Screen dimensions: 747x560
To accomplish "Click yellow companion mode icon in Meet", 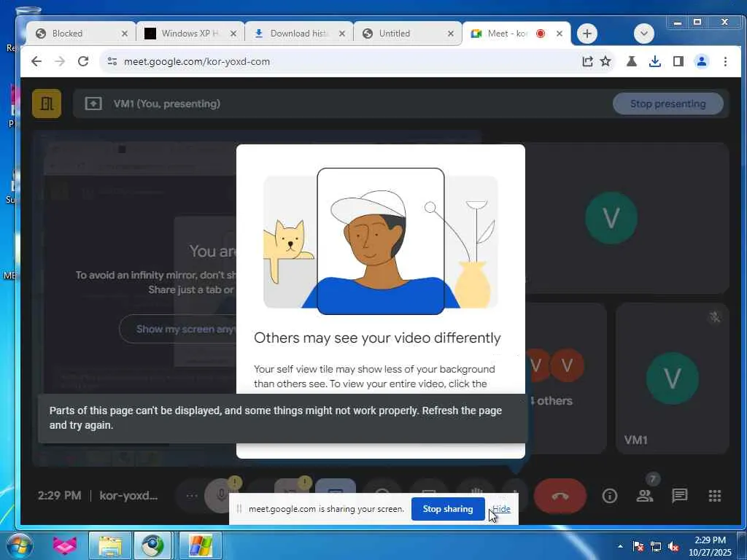I will 47,104.
